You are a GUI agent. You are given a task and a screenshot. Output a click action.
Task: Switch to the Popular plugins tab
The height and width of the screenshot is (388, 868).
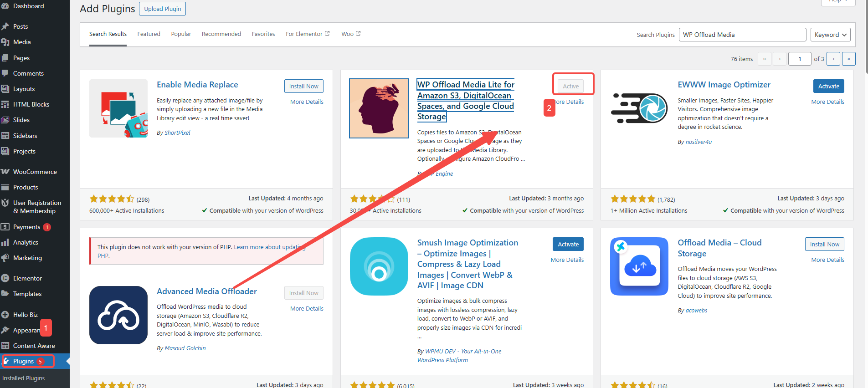181,34
